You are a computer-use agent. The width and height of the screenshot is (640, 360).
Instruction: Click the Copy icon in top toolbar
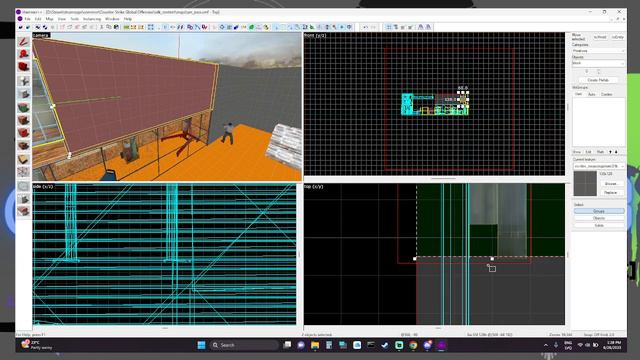coord(109,27)
